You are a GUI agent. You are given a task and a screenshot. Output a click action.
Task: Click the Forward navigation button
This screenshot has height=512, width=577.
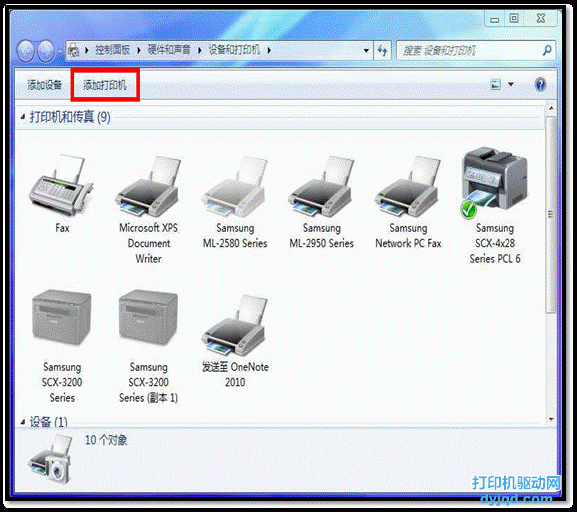(x=46, y=50)
